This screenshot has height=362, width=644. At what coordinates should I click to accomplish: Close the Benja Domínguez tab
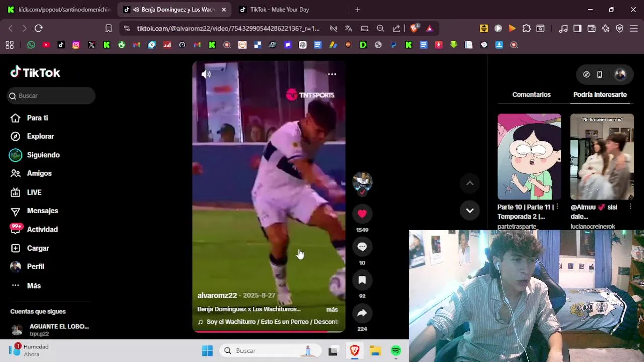pyautogui.click(x=224, y=9)
